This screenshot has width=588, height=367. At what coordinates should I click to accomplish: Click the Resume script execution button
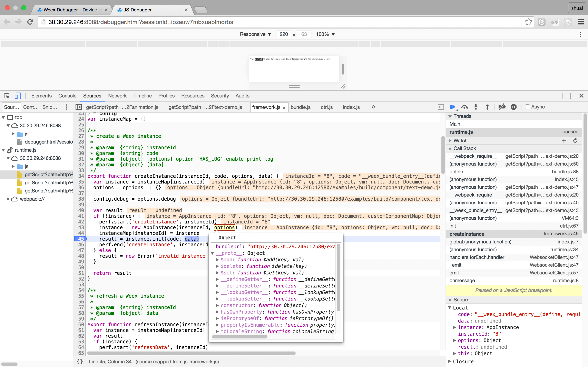coord(452,107)
